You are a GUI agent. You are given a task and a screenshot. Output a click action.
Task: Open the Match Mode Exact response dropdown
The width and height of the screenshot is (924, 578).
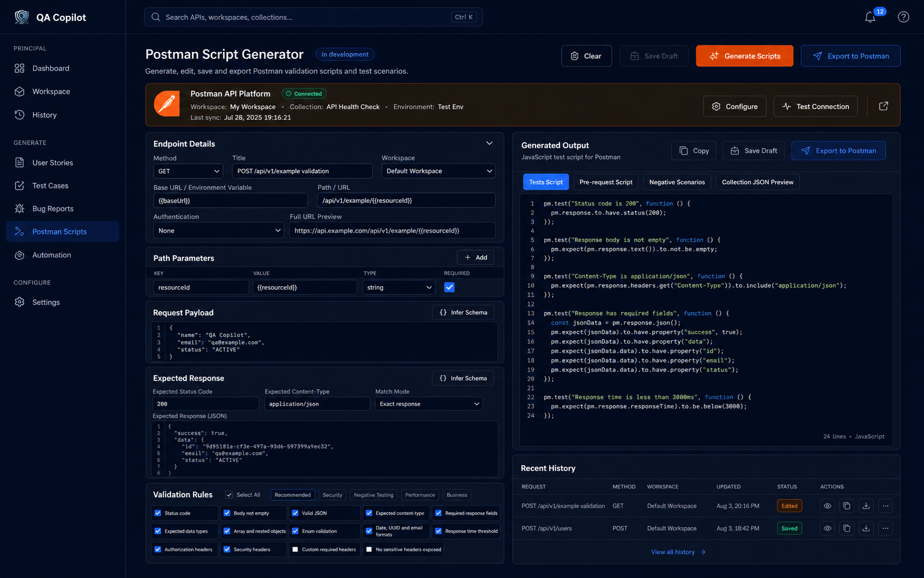coord(429,404)
